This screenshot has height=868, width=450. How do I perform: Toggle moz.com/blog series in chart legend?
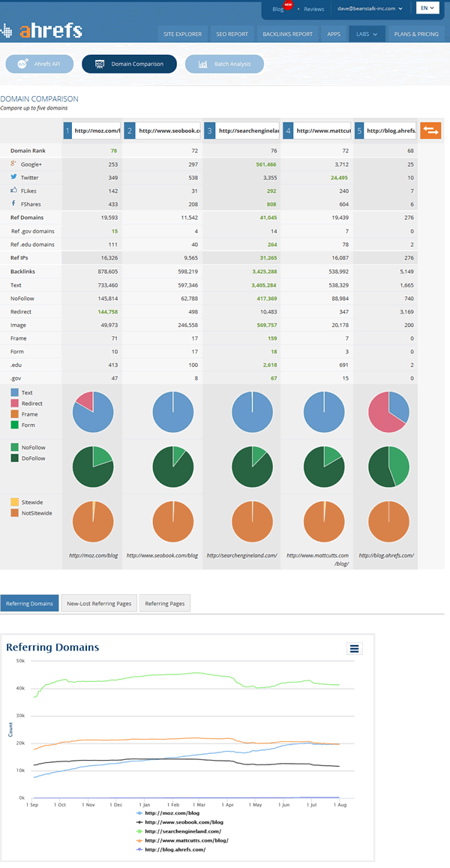click(x=168, y=813)
